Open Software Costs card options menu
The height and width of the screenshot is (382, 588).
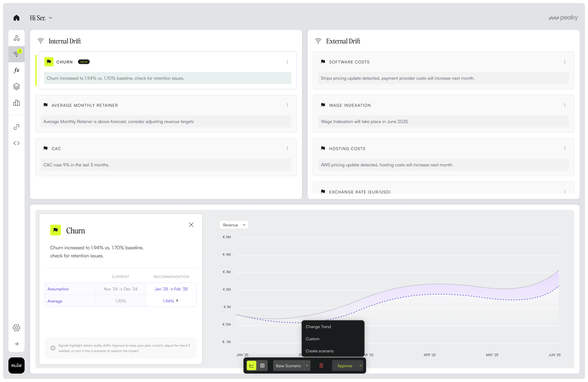(x=564, y=62)
